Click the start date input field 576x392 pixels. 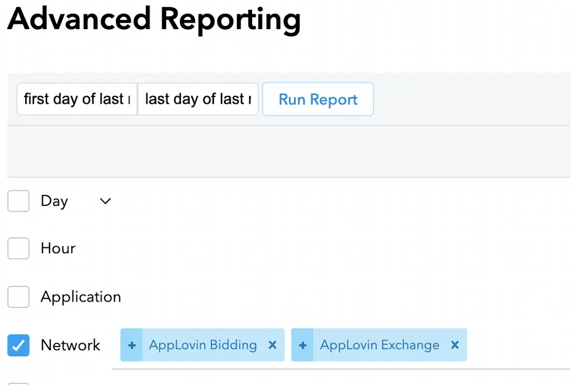pyautogui.click(x=76, y=99)
